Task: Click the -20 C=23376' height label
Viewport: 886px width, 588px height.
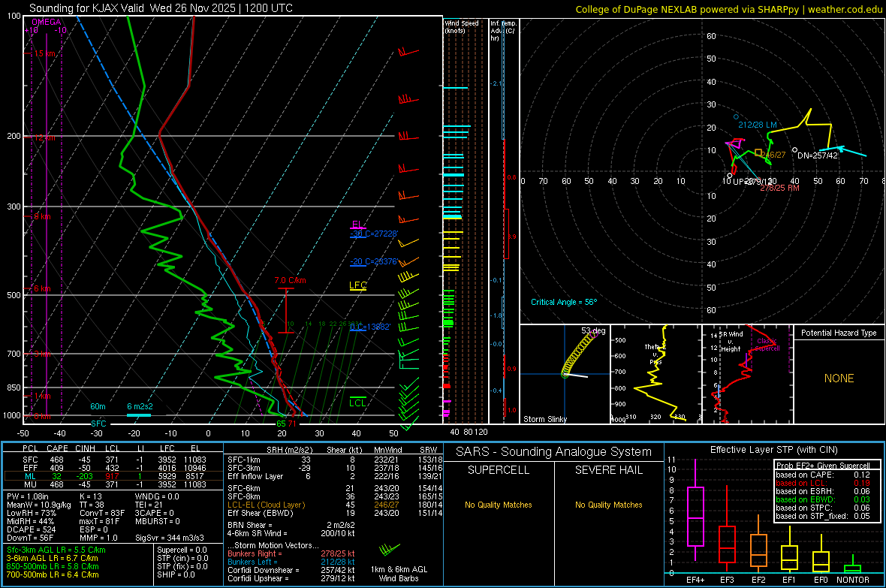Action: point(373,262)
